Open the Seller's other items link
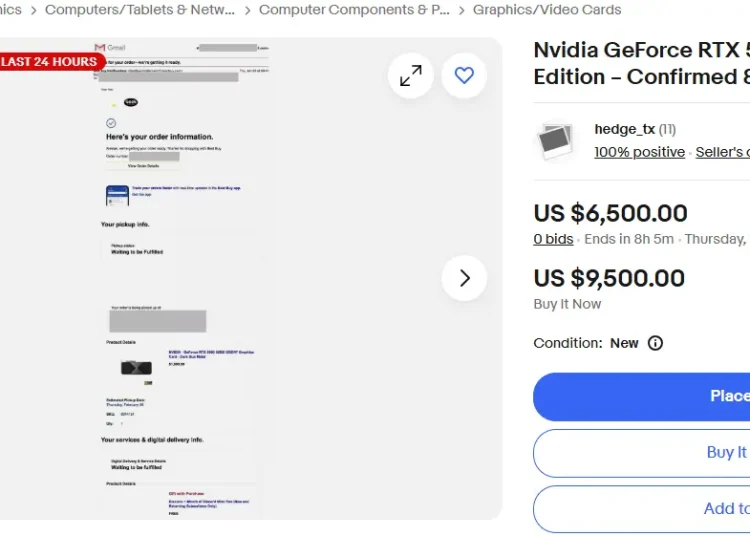This screenshot has height=536, width=750. [x=723, y=152]
